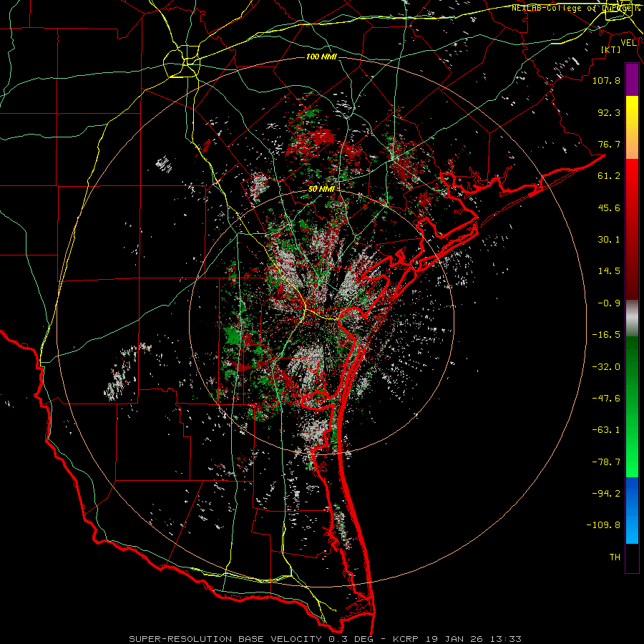The image size is (644, 644).
Task: Click the -0.9 legend value
Action: click(x=609, y=303)
